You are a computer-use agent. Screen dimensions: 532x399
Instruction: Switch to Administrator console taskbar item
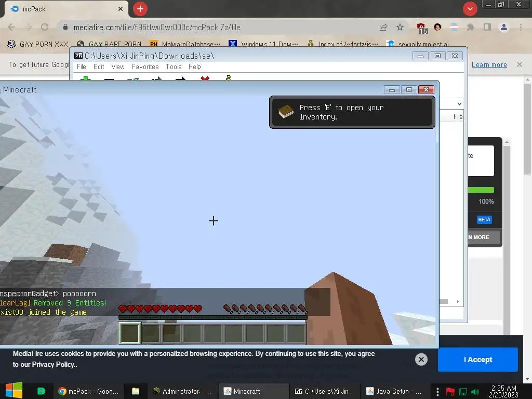click(182, 391)
